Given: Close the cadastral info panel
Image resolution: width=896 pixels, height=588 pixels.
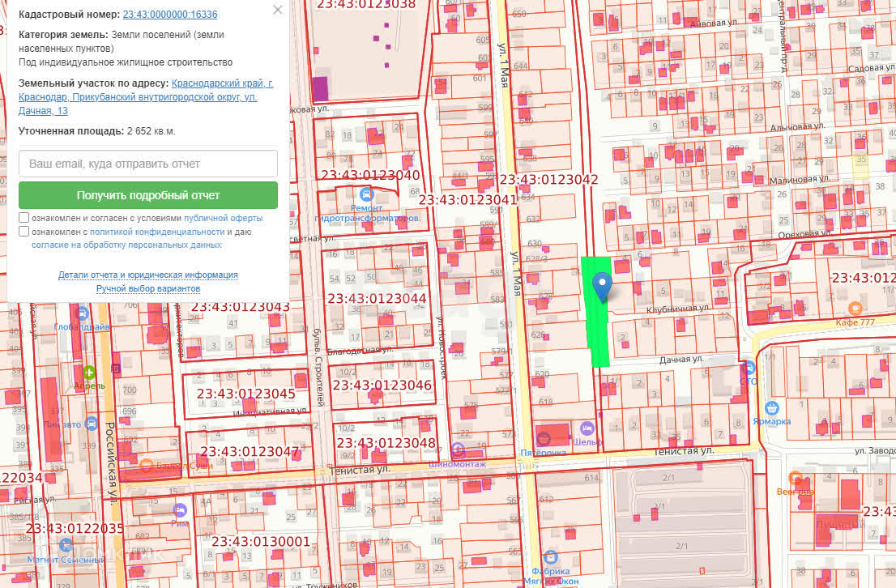Looking at the screenshot, I should click(278, 10).
